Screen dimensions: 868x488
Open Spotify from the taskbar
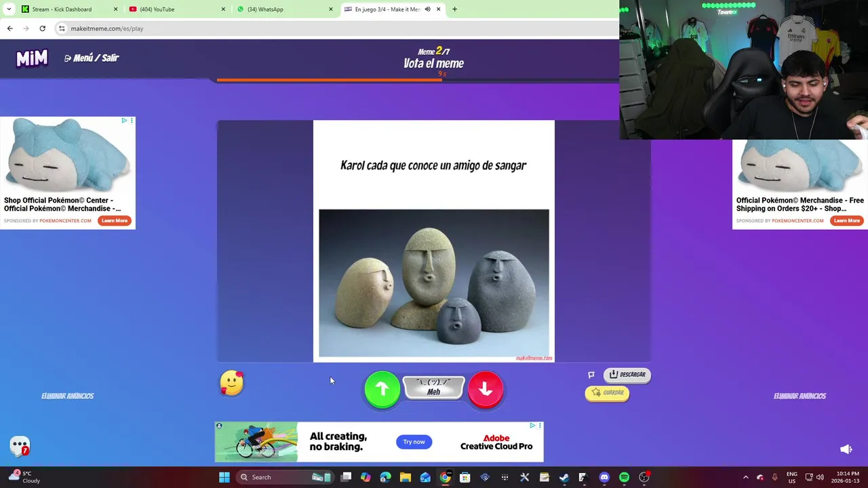tap(624, 477)
